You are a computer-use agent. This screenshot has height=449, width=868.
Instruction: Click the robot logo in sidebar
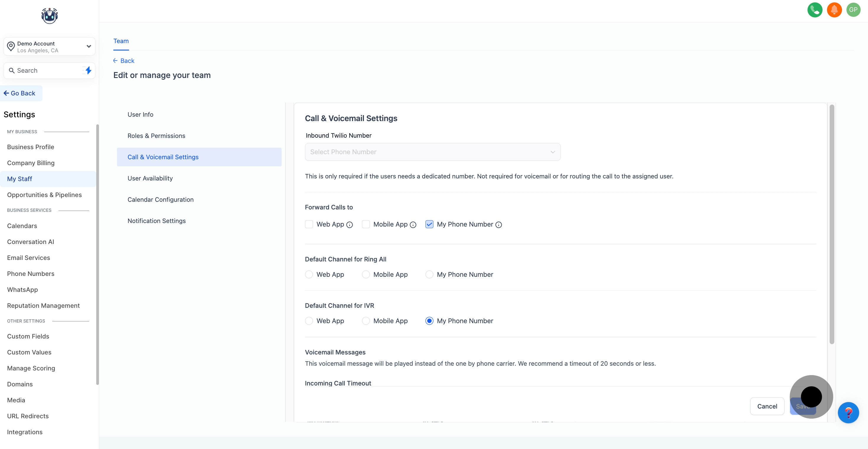click(x=50, y=16)
